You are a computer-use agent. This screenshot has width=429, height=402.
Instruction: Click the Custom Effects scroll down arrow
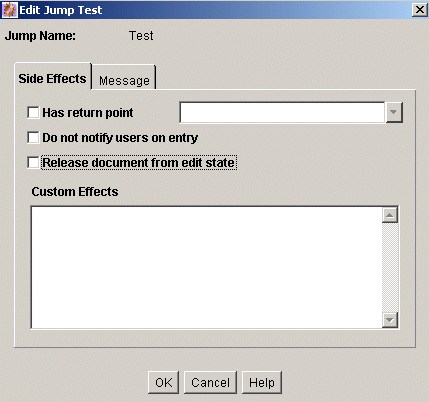coord(390,320)
